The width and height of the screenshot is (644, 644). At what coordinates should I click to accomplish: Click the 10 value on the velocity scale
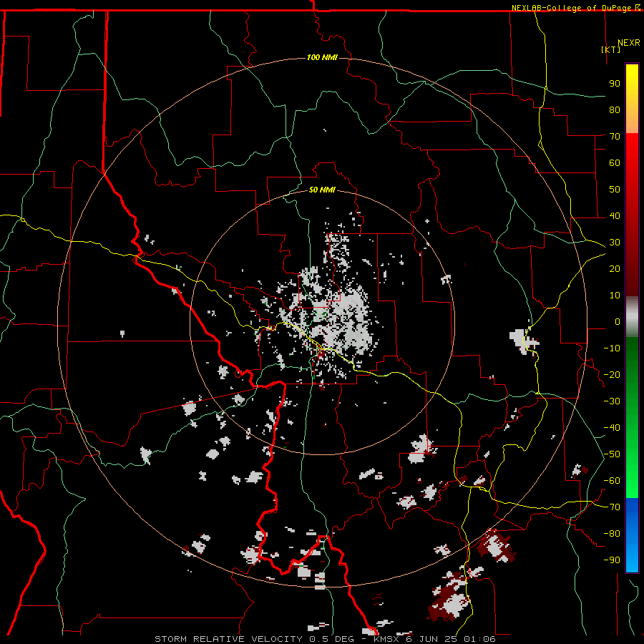(615, 296)
